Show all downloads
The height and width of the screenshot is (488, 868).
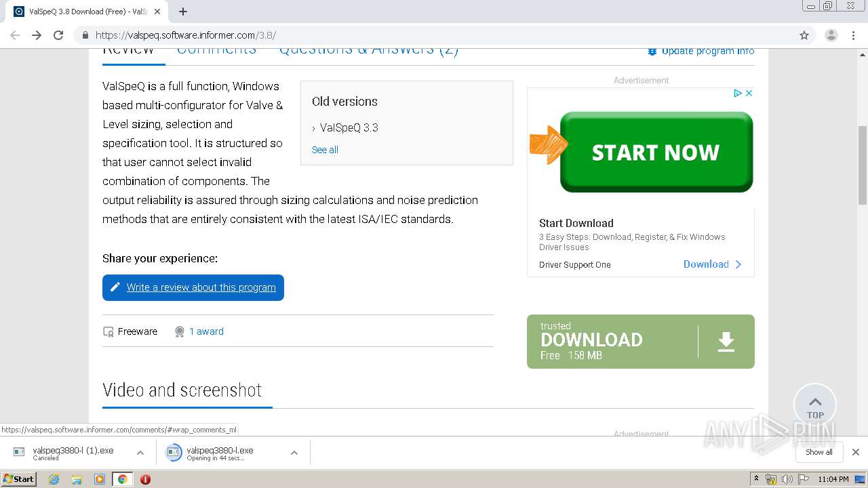pos(818,452)
